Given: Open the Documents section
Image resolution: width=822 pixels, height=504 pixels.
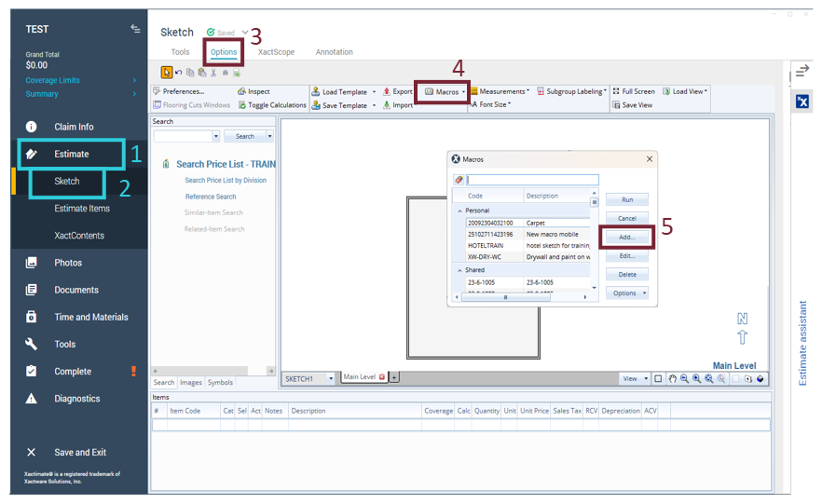Looking at the screenshot, I should 76,290.
